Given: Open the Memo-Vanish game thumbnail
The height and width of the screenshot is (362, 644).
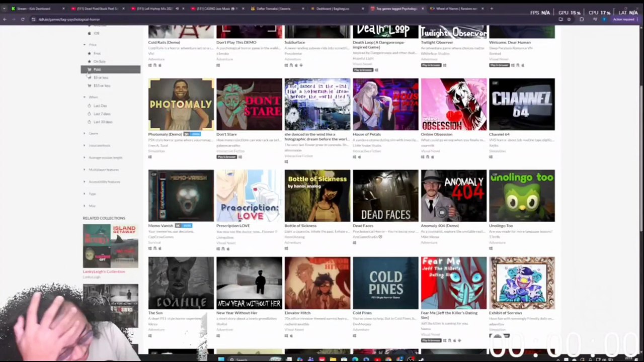Looking at the screenshot, I should pos(181,196).
